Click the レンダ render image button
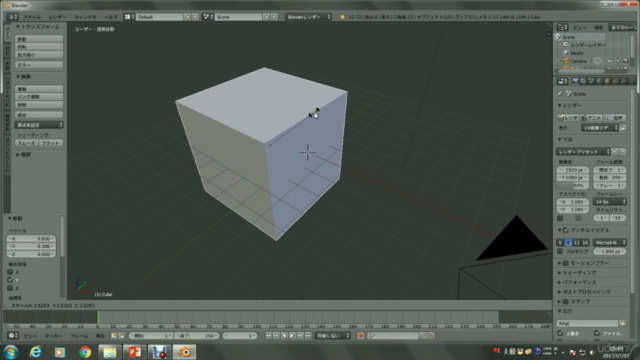This screenshot has width=640, height=360. tap(568, 118)
